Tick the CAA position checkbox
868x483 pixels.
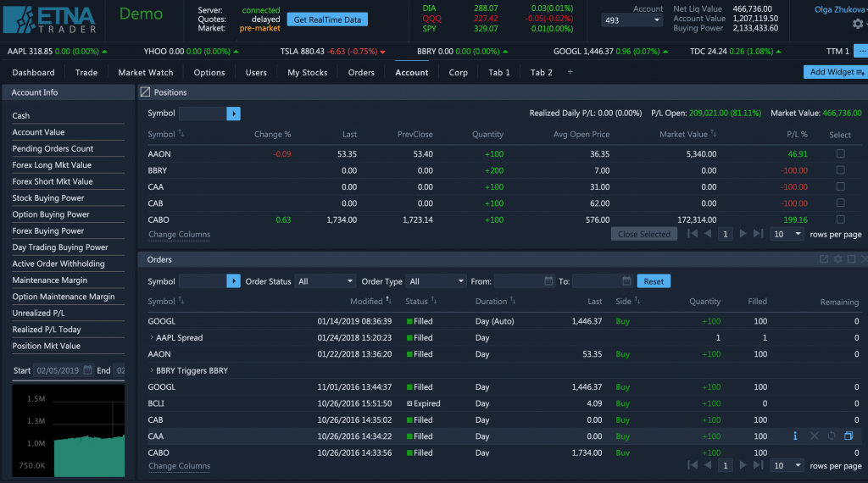click(x=840, y=186)
